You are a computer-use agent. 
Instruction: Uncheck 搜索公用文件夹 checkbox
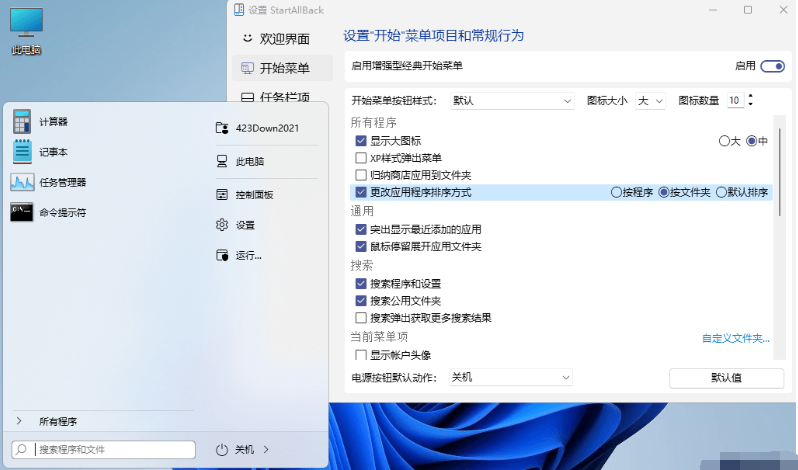361,301
